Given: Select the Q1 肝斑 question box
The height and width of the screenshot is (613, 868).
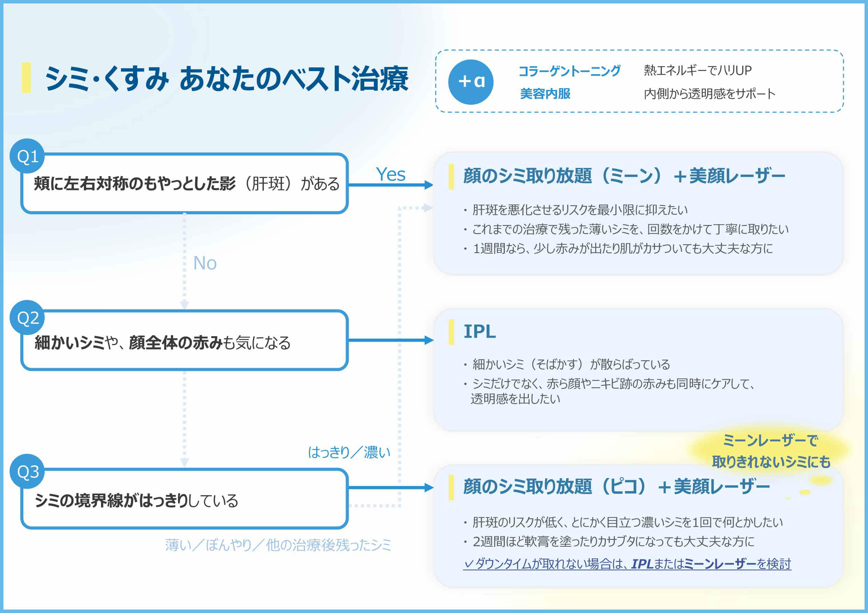Looking at the screenshot, I should [x=185, y=184].
